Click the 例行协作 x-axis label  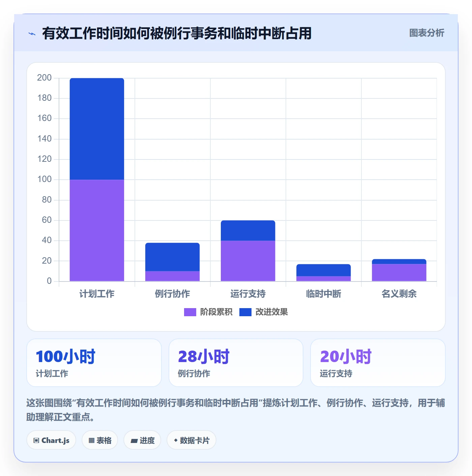pyautogui.click(x=173, y=294)
